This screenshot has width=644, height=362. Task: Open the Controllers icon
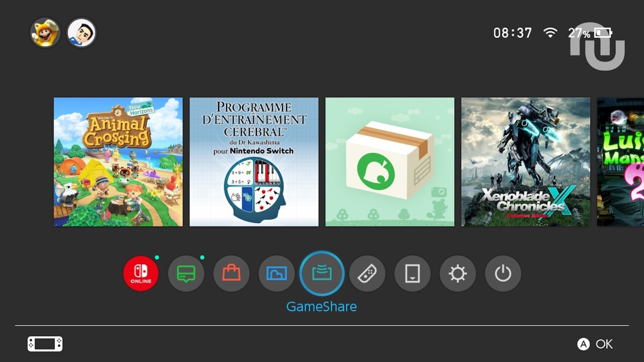[x=367, y=274]
